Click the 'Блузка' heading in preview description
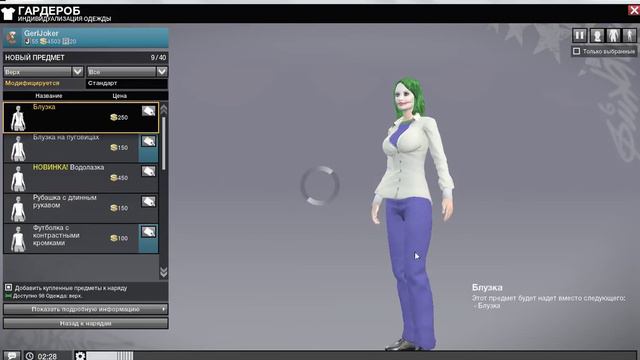The height and width of the screenshot is (360, 640). point(487,287)
